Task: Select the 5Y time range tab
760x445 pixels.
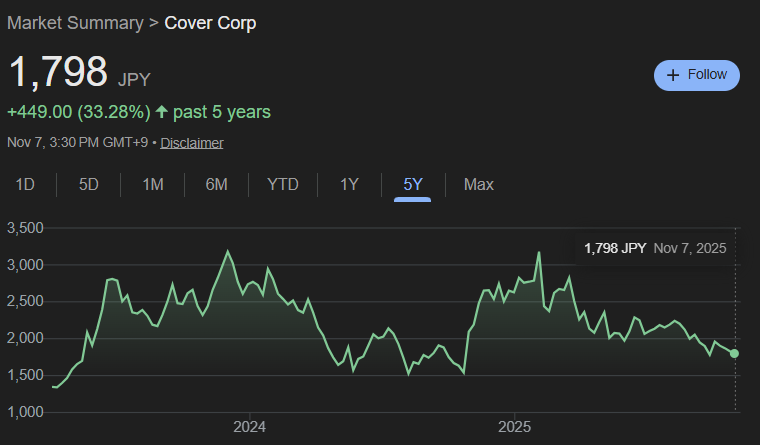Action: coord(412,185)
